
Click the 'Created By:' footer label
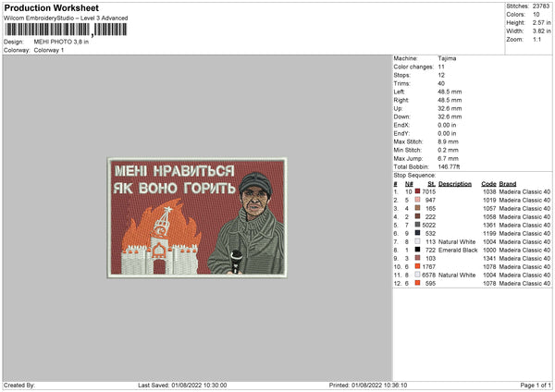[19, 385]
